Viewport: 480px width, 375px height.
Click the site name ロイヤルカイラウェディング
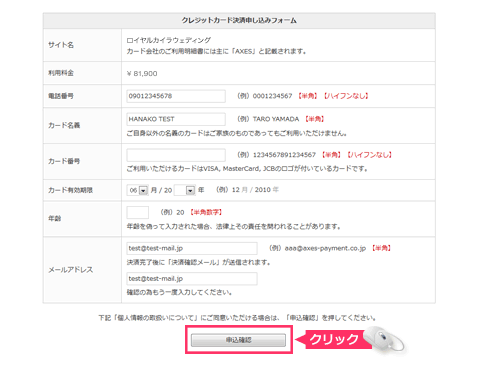point(169,40)
